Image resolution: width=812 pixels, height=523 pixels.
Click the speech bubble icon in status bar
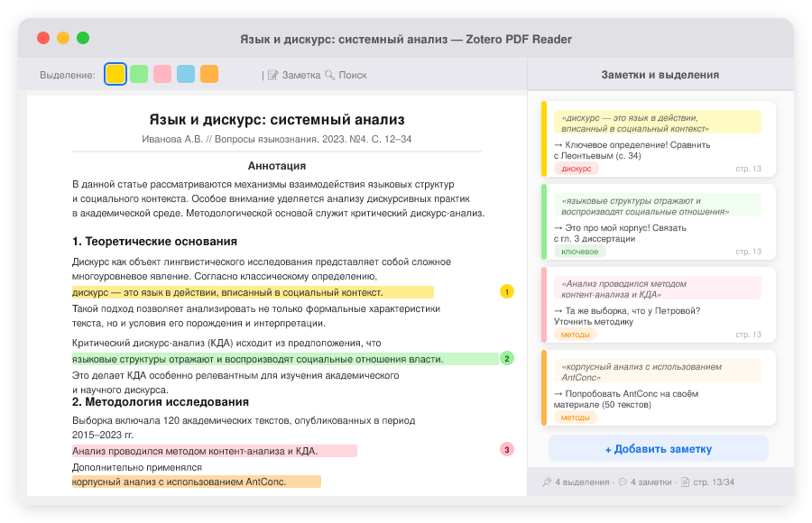[623, 482]
